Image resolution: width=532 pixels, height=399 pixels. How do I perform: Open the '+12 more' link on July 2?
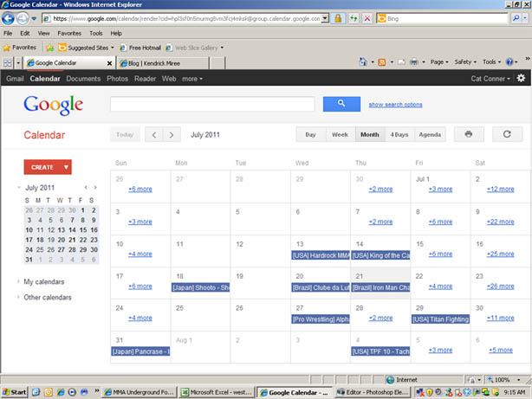(x=501, y=190)
